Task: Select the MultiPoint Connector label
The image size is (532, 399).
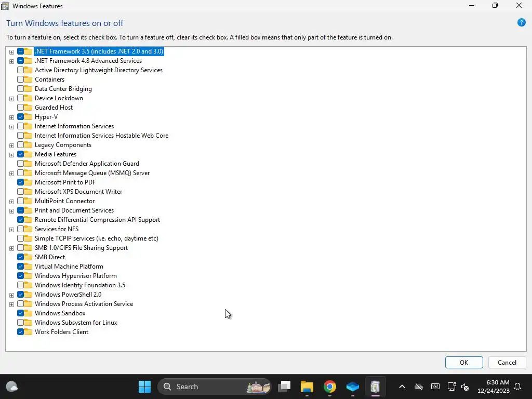Action: pyautogui.click(x=64, y=201)
